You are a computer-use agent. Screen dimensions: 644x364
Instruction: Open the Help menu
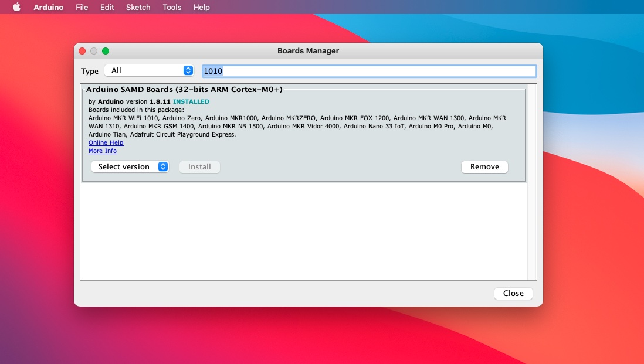pos(201,8)
